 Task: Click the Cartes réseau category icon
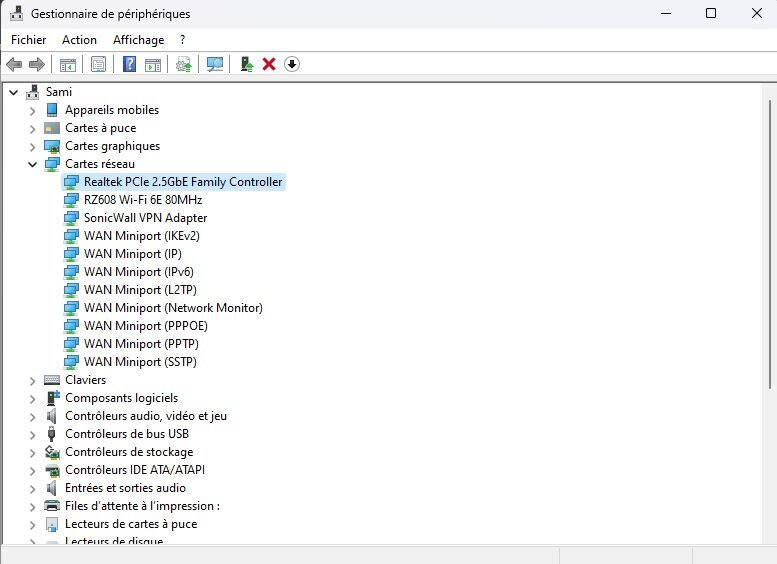[52, 164]
